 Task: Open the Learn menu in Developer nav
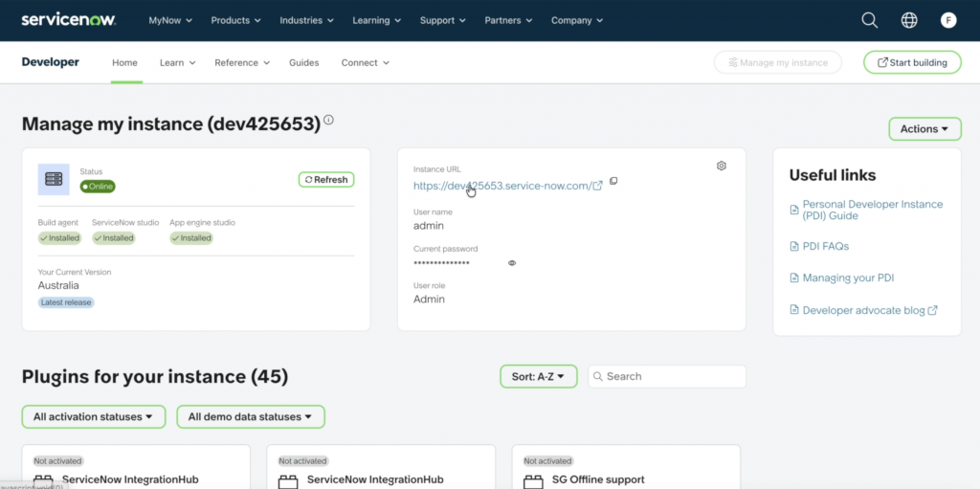tap(177, 62)
